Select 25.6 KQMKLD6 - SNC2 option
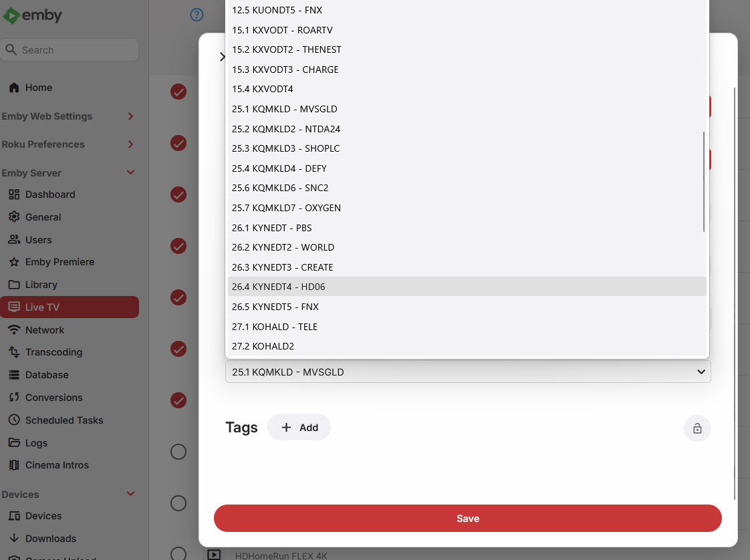This screenshot has height=560, width=750. tap(467, 188)
